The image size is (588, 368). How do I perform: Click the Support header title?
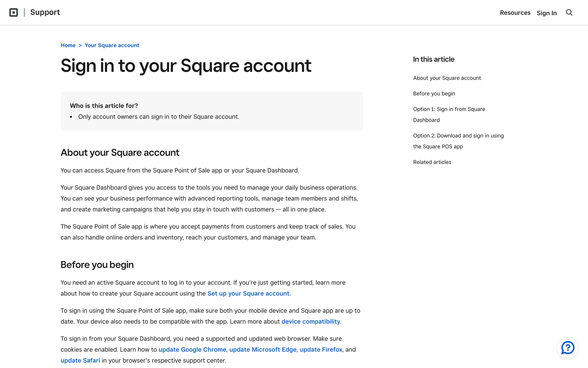tap(45, 12)
